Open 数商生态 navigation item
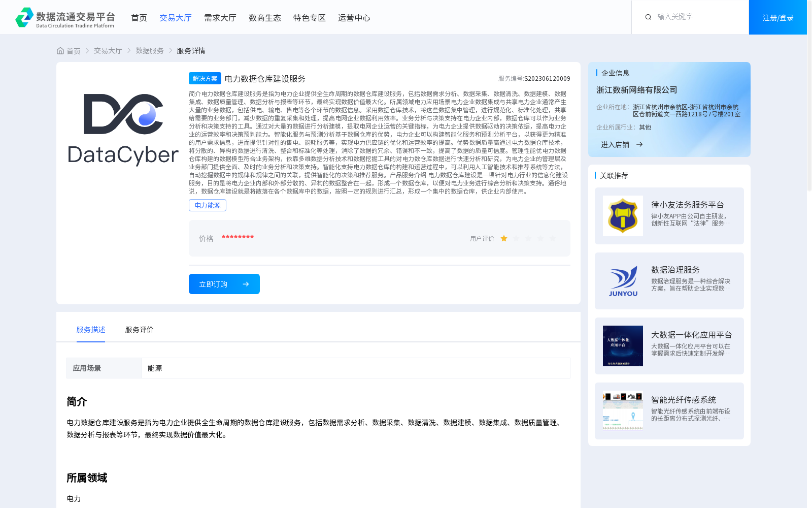This screenshot has width=812, height=508. pyautogui.click(x=265, y=18)
